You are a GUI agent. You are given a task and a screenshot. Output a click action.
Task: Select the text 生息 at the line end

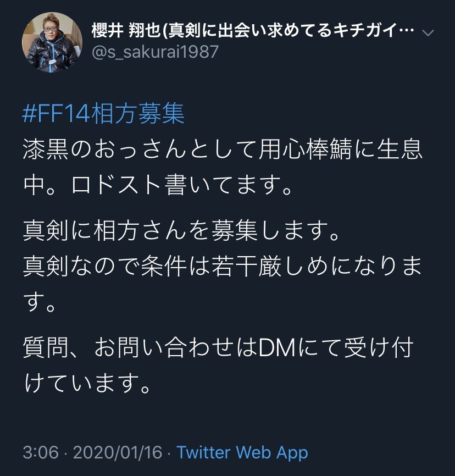[x=399, y=149]
